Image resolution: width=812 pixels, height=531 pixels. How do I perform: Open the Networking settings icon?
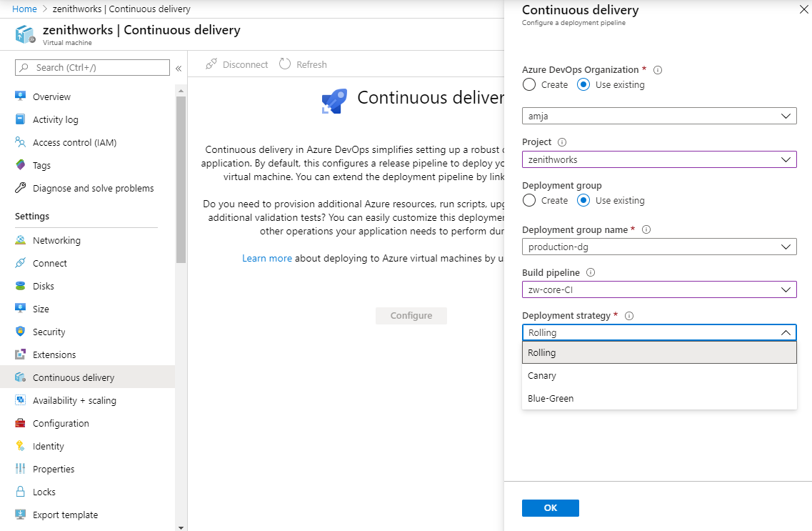(x=21, y=240)
